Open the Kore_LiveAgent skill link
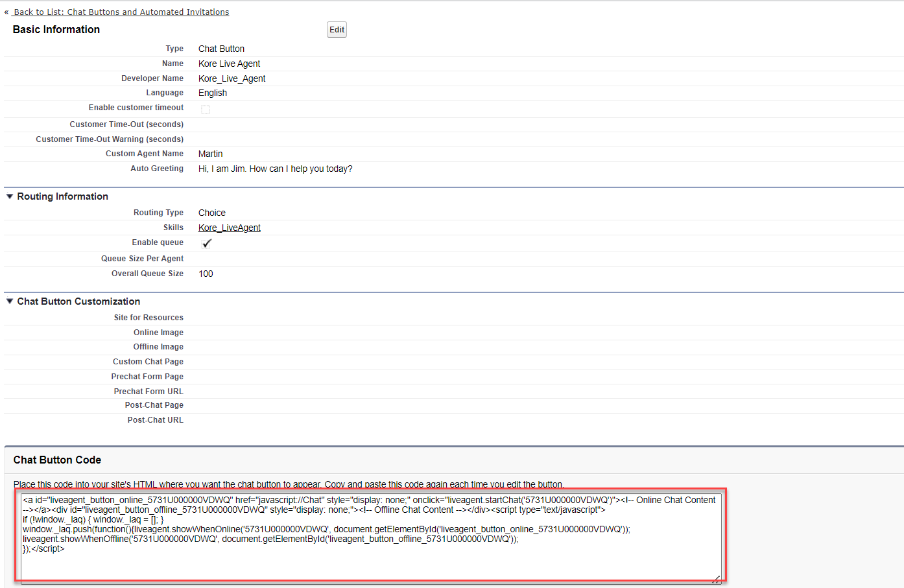The height and width of the screenshot is (588, 904). [x=230, y=228]
